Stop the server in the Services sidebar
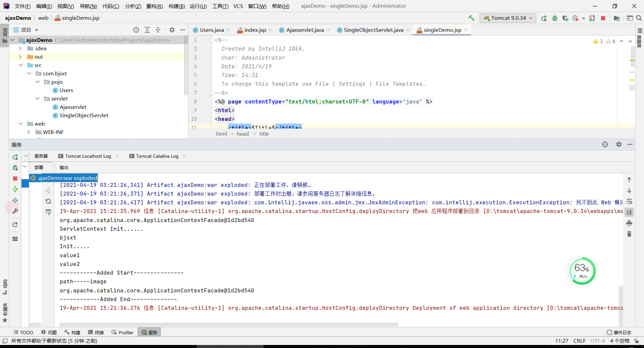The width and height of the screenshot is (644, 348). (15, 179)
